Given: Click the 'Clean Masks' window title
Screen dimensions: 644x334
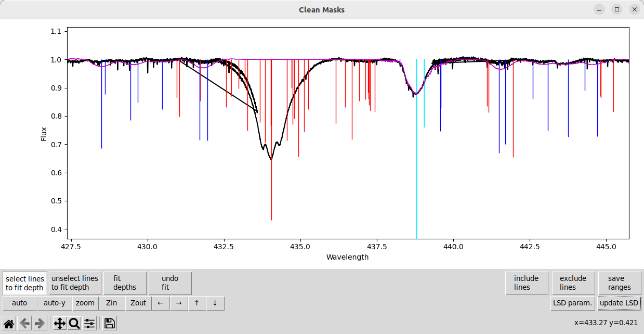Looking at the screenshot, I should point(322,10).
